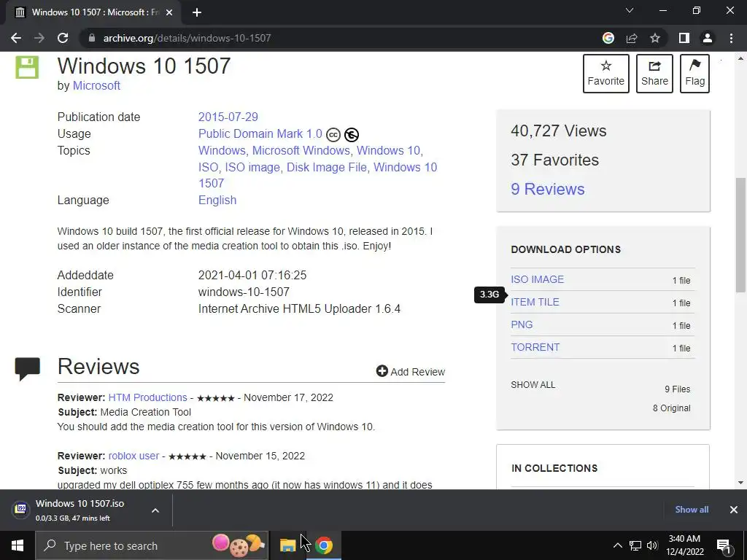Open Microsoft creator link
Image resolution: width=747 pixels, height=560 pixels.
pyautogui.click(x=96, y=86)
